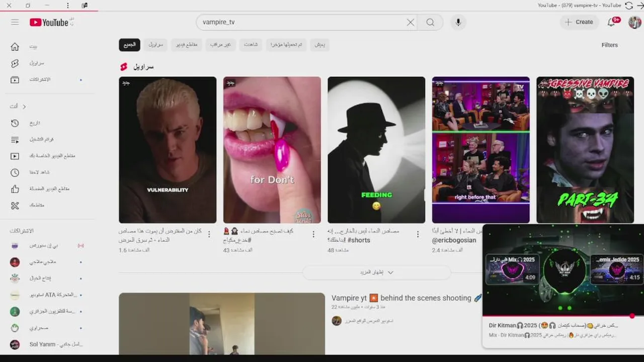This screenshot has width=644, height=362.
Task: Play the 'right before that' talk-show short
Action: (480, 150)
